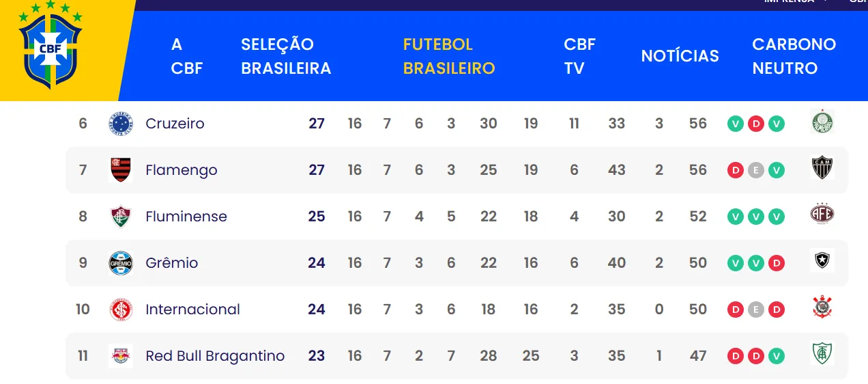
Task: Click the Flamengo team name
Action: click(182, 170)
